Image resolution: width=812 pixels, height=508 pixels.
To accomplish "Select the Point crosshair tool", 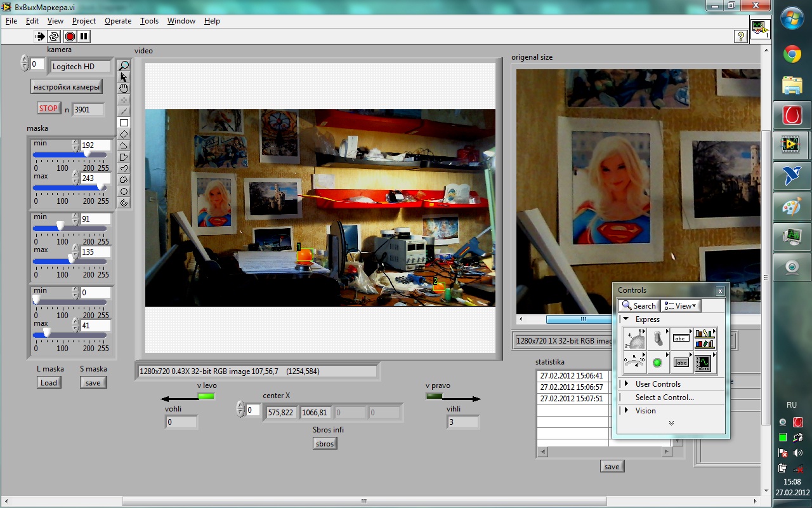I will click(124, 100).
